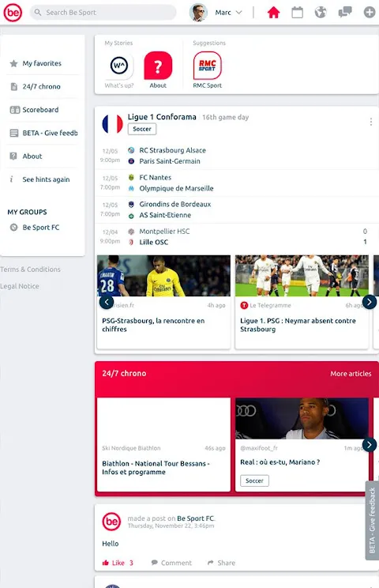Viewport: 379px width, 588px height.
Task: Show next articles in 24/7 chrono carousel
Action: (x=370, y=445)
